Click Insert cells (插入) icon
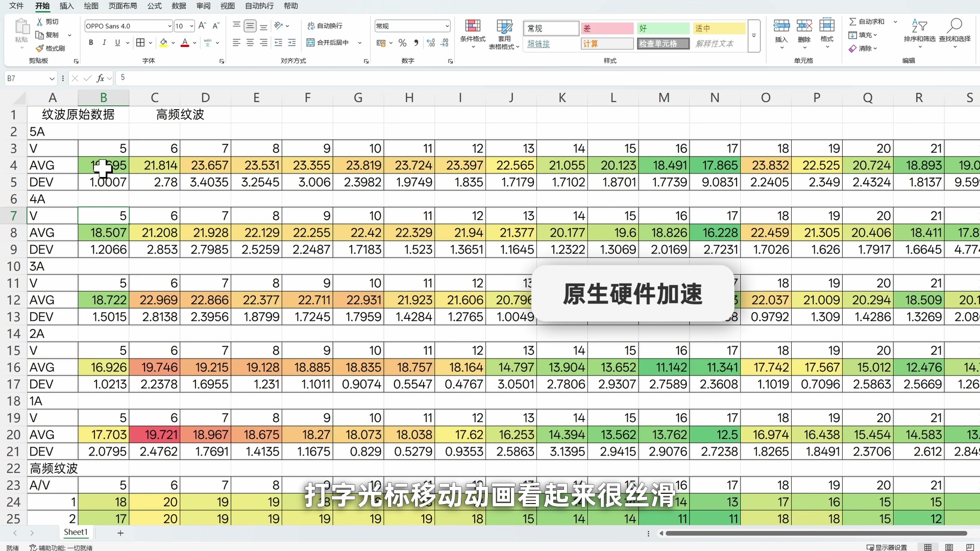Screen dimensions: 980x551 tap(781, 26)
